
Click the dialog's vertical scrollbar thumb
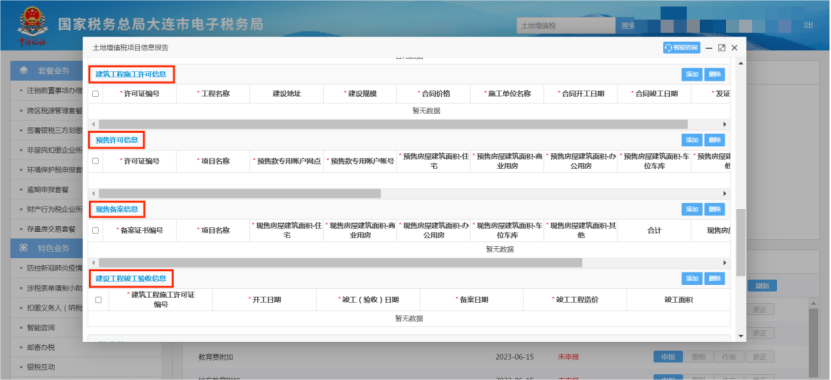point(740,242)
